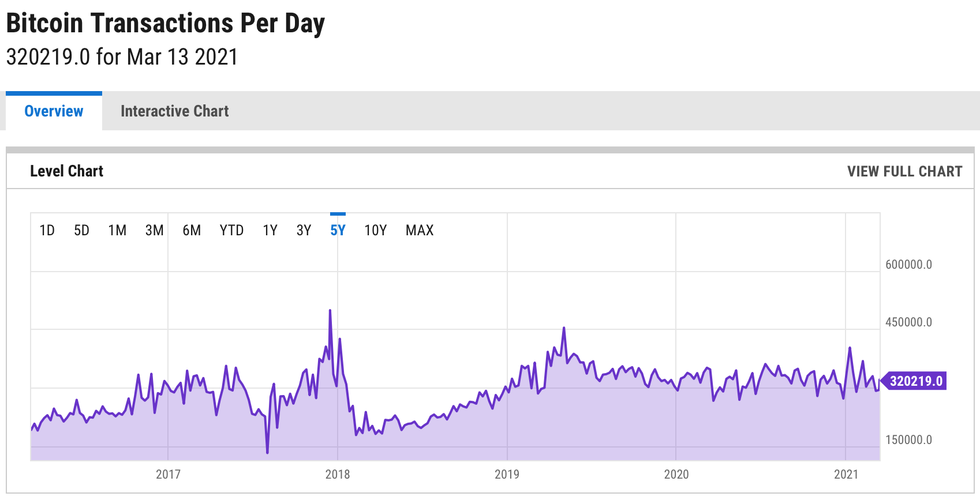Click the Bitcoin Transactions Per Day title
The height and width of the screenshot is (504, 980).
coord(165,23)
